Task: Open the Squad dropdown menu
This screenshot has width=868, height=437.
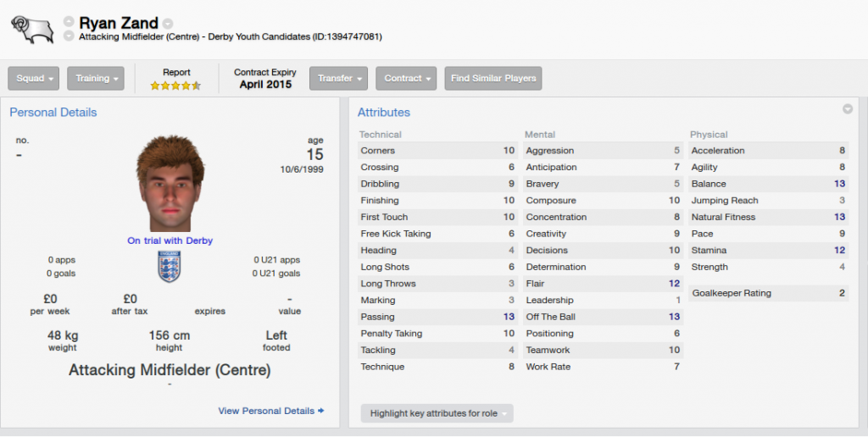Action: (x=34, y=79)
